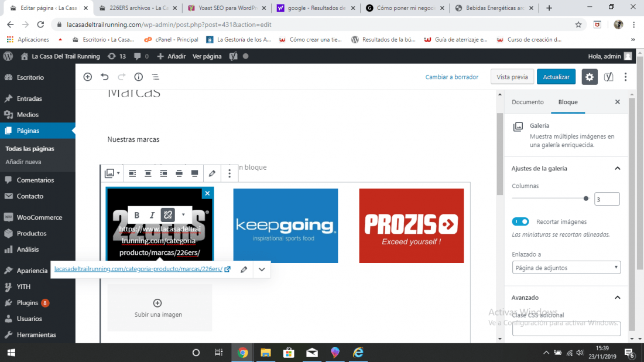Viewport: 644px width, 362px height.
Task: Switch to the Documento tab
Action: 527,102
